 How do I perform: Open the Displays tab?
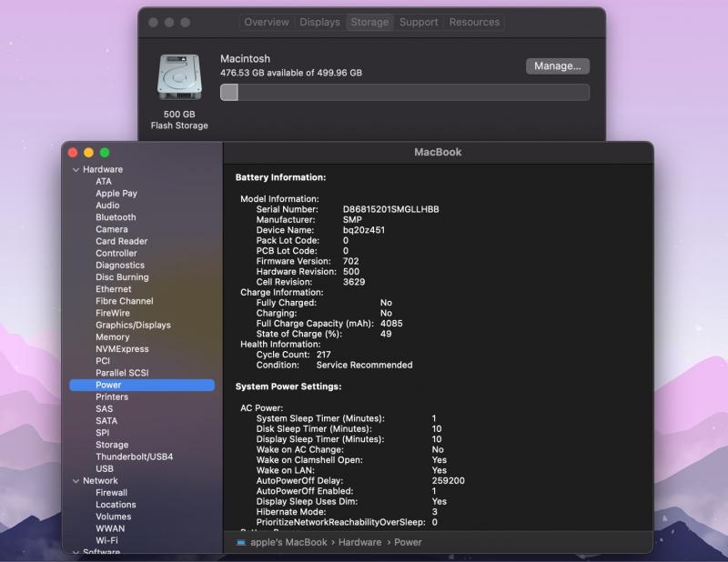coord(319,22)
